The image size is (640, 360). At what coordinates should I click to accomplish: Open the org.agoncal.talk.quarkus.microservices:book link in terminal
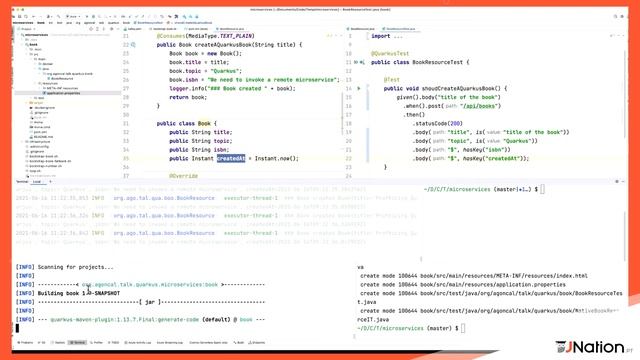click(x=150, y=284)
